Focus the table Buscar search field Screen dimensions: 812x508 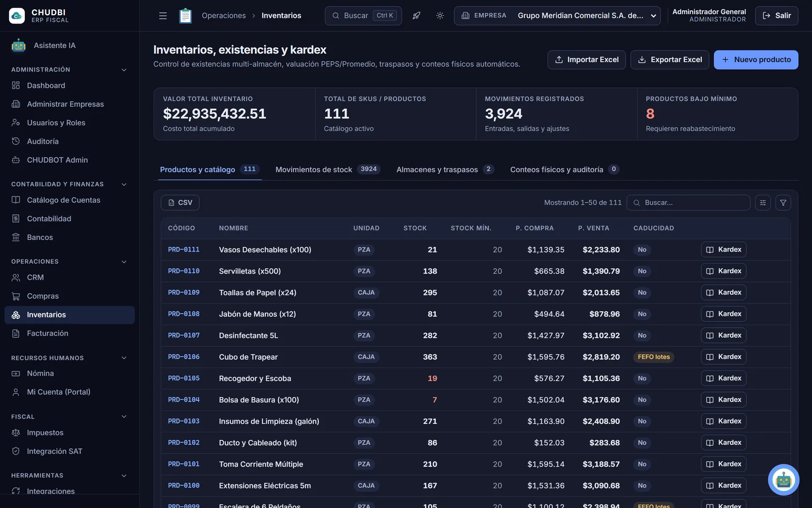[x=688, y=203]
